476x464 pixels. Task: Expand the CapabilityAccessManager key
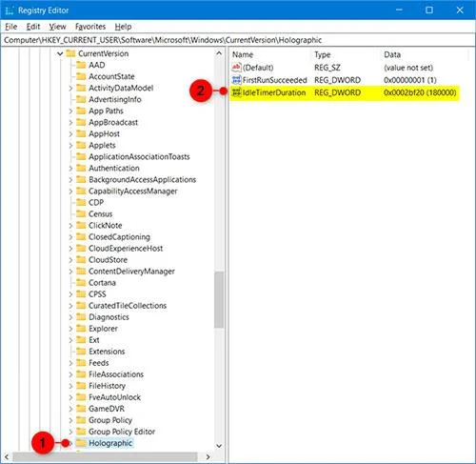(70, 192)
